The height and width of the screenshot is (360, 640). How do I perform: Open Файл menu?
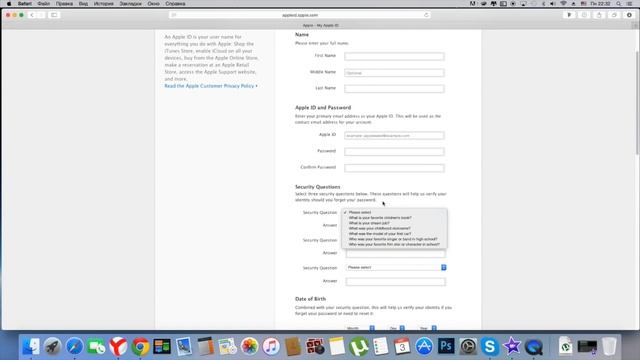click(44, 4)
